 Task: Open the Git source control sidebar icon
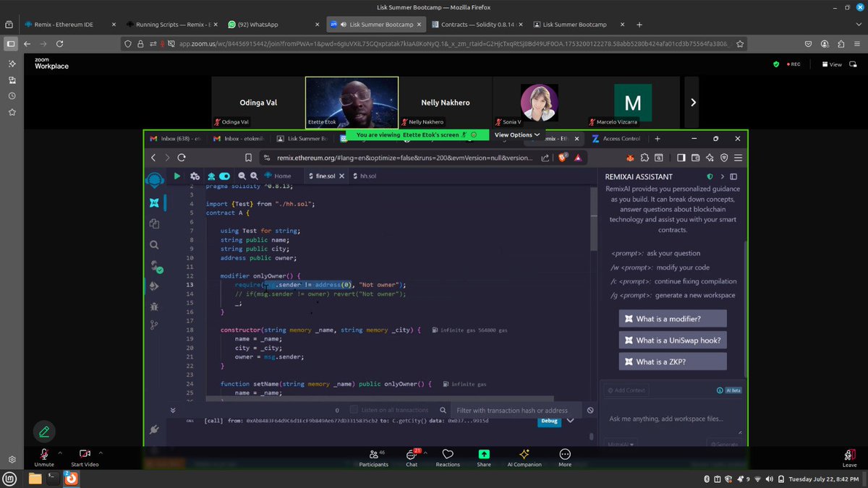click(154, 325)
